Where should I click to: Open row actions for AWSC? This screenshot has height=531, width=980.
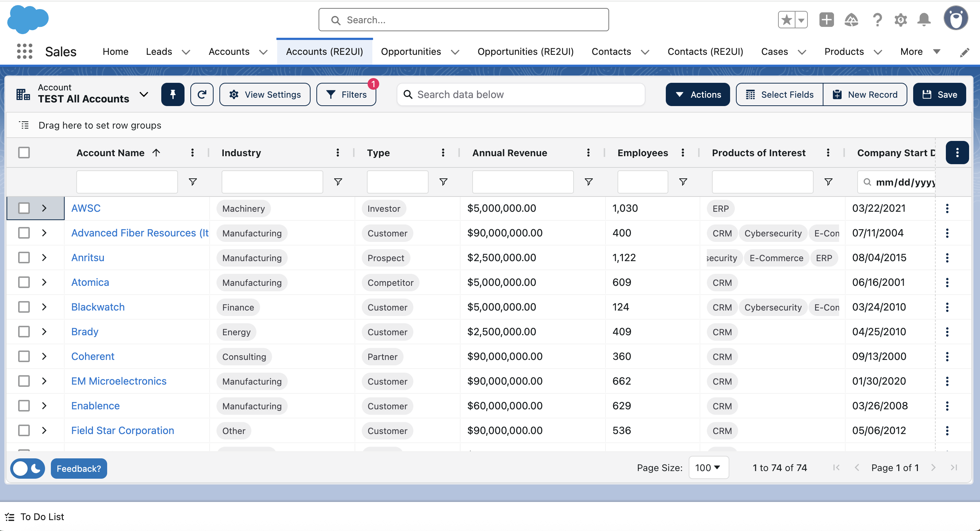pos(947,208)
